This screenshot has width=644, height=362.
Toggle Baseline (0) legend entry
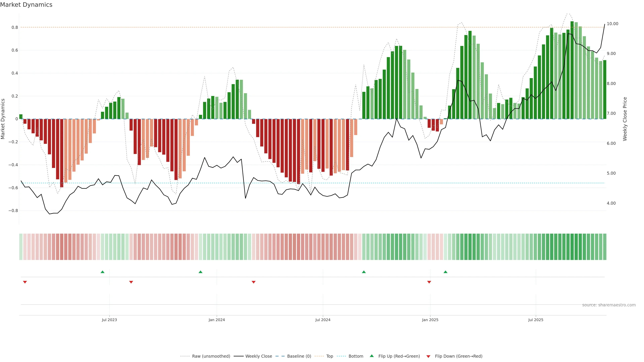coord(299,356)
